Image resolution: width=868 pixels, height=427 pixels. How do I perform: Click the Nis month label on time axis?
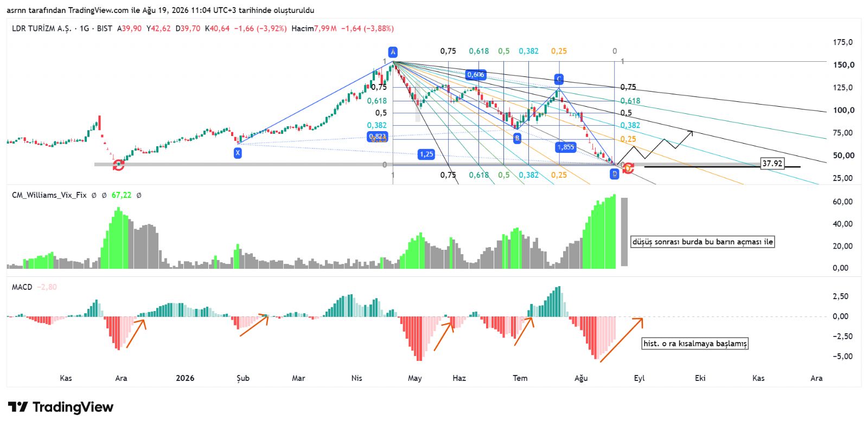point(356,378)
